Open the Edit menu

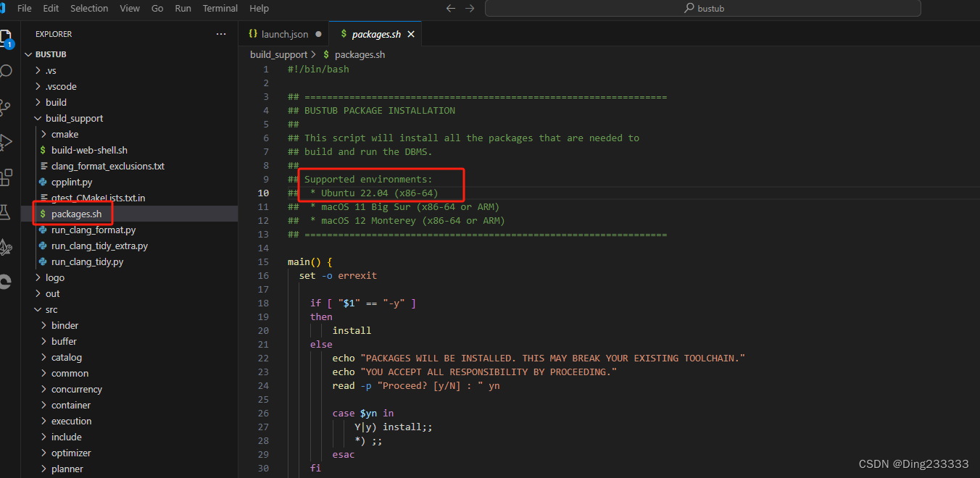pos(51,9)
